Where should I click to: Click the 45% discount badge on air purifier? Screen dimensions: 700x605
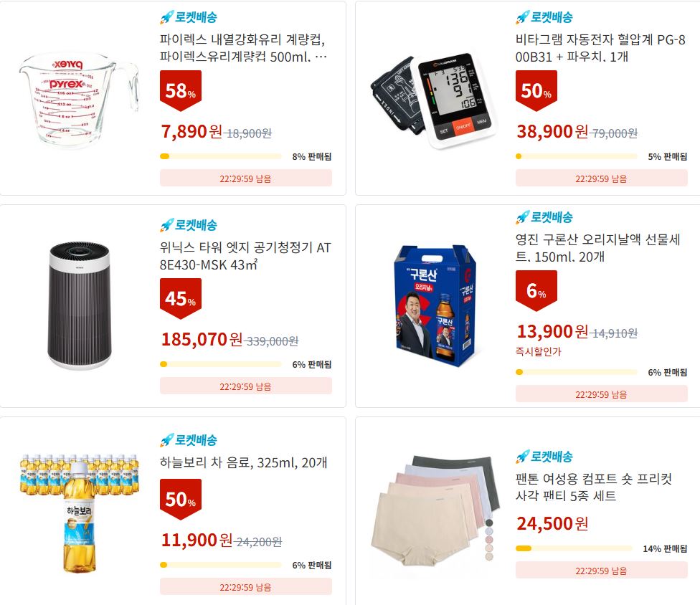180,298
